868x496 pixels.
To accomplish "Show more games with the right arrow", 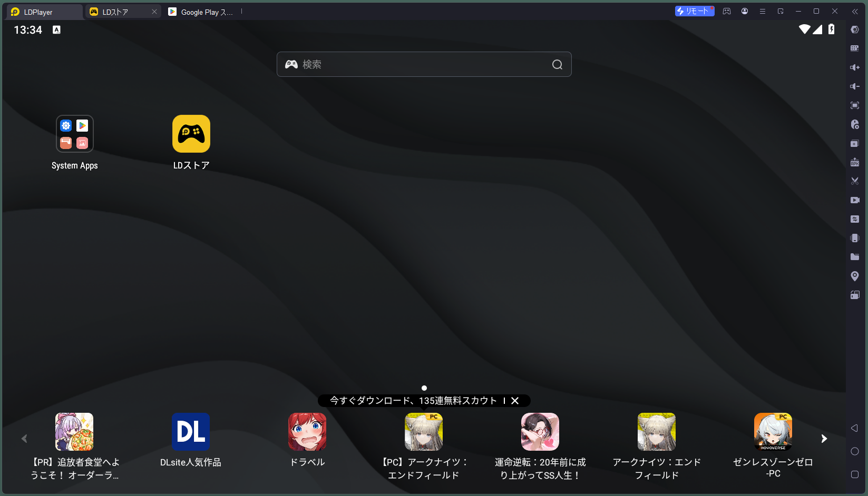I will coord(823,438).
